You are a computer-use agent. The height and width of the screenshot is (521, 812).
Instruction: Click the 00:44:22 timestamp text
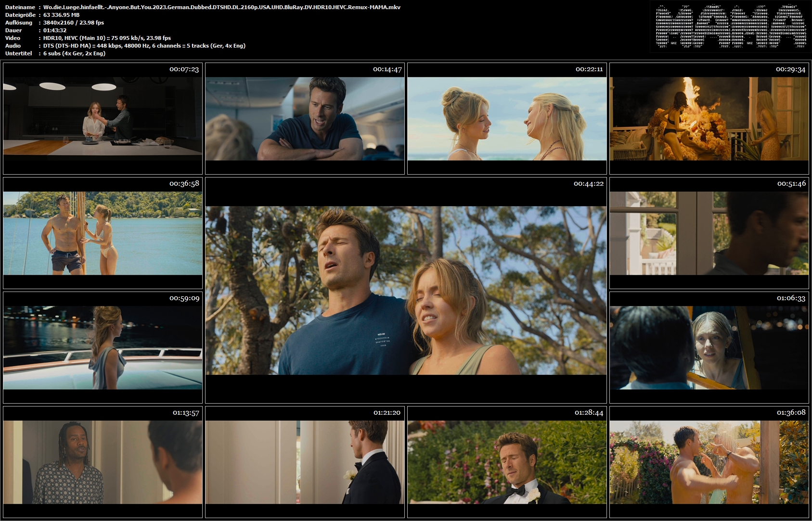pyautogui.click(x=588, y=183)
